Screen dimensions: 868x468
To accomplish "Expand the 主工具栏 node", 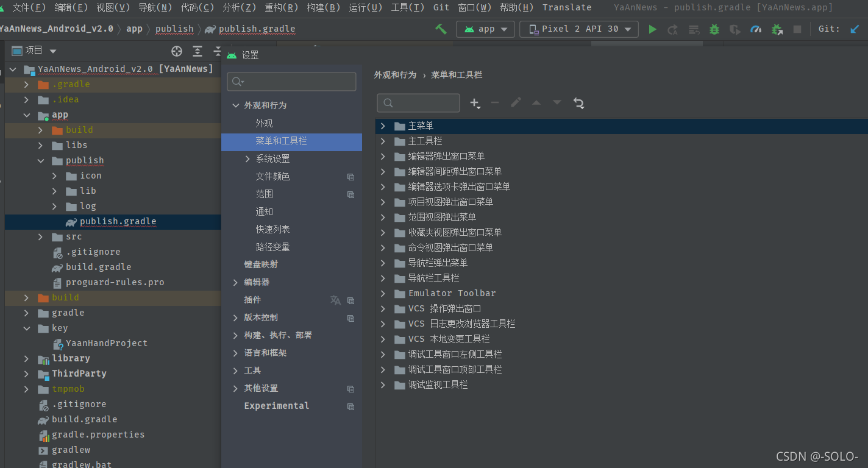I will 383,141.
